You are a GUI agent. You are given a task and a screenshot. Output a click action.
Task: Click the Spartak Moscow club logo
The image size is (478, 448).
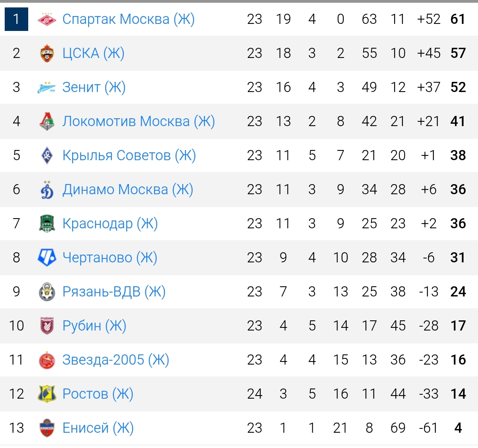point(47,19)
